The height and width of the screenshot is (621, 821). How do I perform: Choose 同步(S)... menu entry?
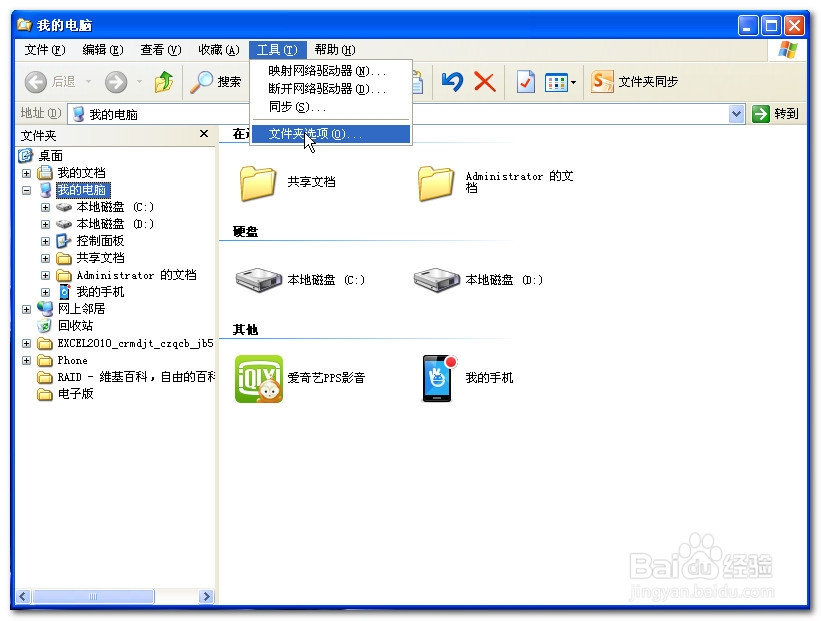[331, 107]
